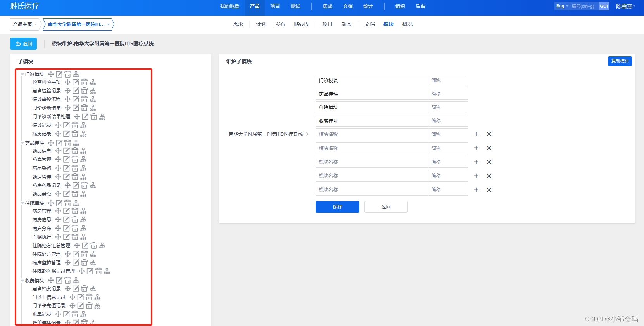Open sub-module hierarchy for 患者检验记录

pyautogui.click(x=93, y=91)
